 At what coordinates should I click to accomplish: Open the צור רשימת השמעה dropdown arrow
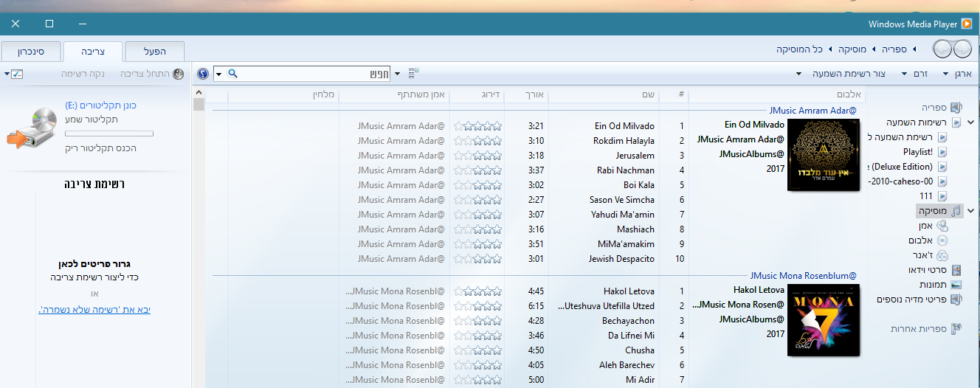[798, 74]
